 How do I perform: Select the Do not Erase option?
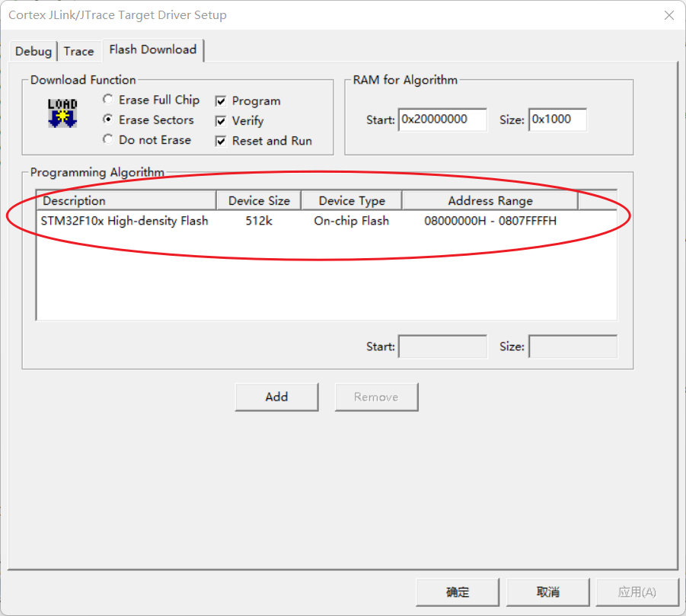pos(107,140)
